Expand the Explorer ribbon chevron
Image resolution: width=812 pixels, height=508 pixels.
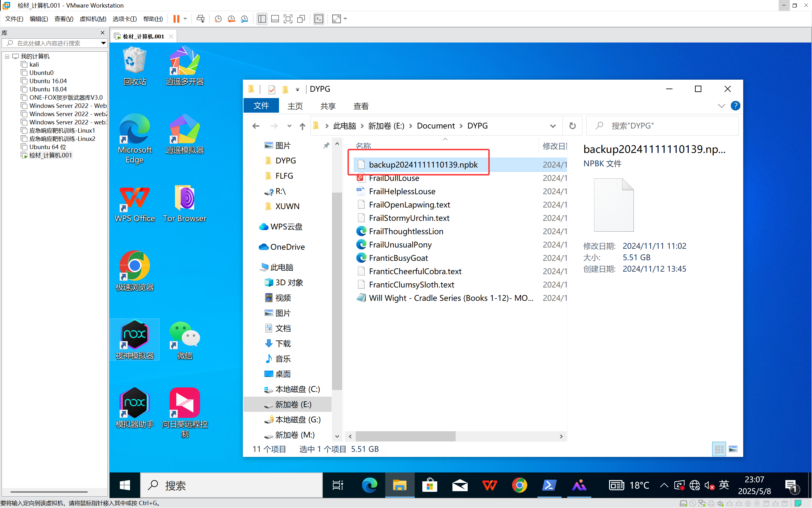click(x=721, y=106)
